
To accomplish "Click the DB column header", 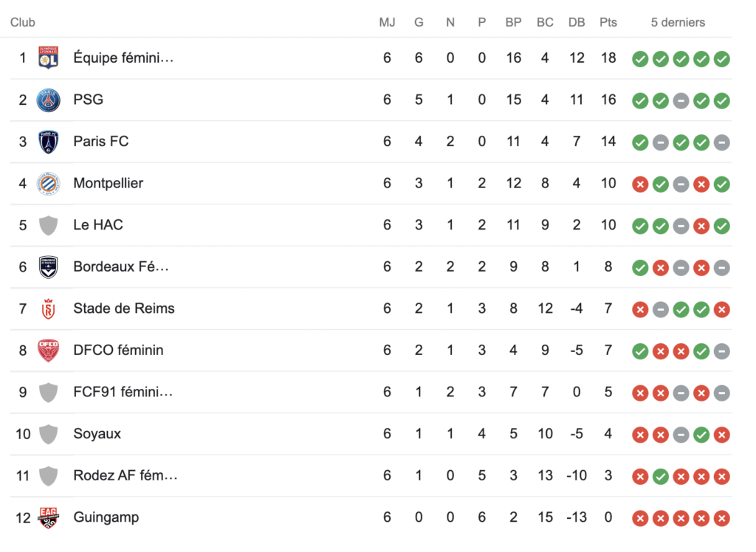I will pyautogui.click(x=577, y=23).
